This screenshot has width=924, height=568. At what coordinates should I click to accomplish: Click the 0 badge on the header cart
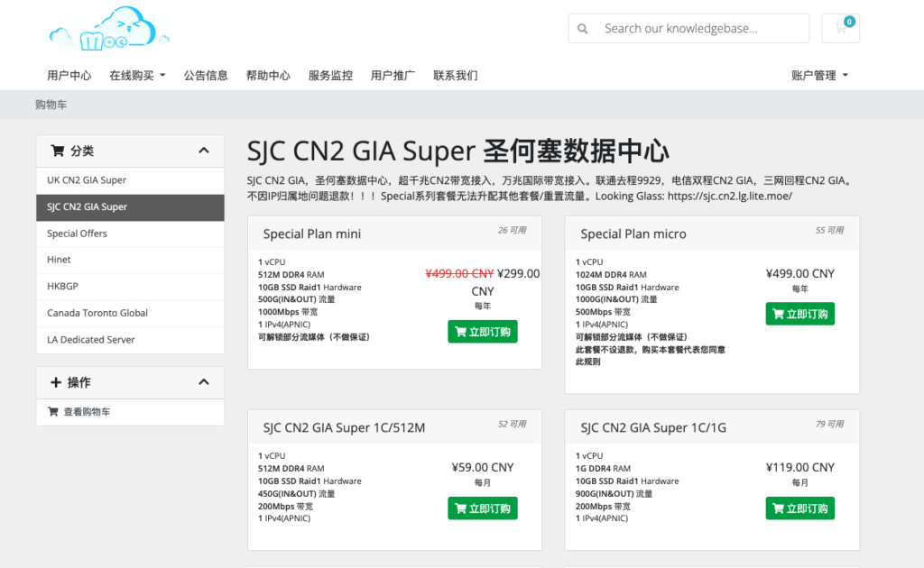[849, 22]
